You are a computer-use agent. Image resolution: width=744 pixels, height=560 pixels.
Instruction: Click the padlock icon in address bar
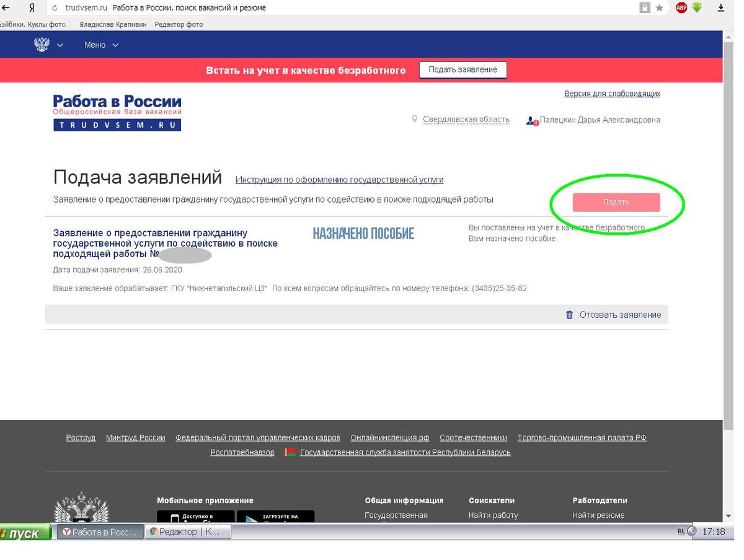645,8
